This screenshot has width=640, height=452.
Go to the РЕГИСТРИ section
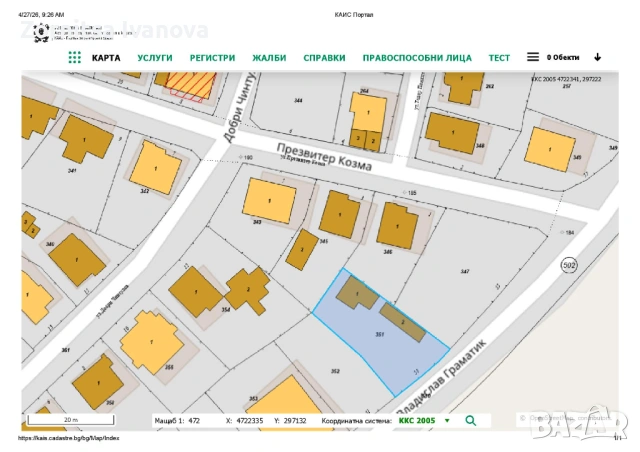coord(212,58)
